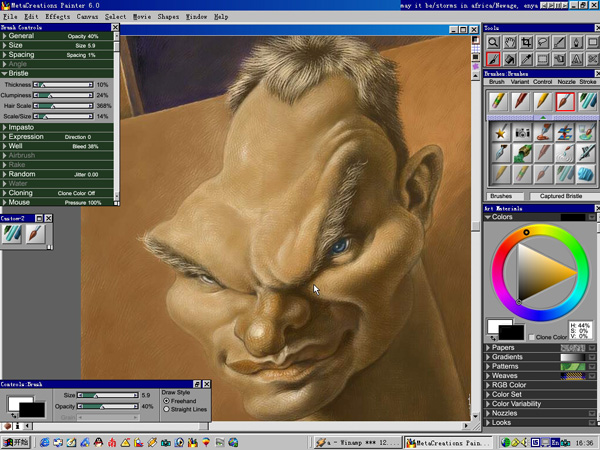The height and width of the screenshot is (450, 600).
Task: Choose the star F/X brush
Action: click(x=501, y=132)
